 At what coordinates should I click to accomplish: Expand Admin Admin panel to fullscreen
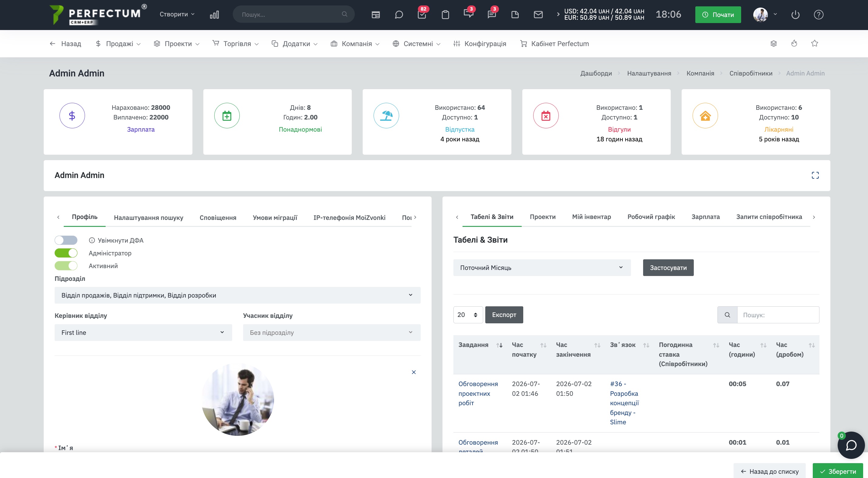[x=815, y=175]
